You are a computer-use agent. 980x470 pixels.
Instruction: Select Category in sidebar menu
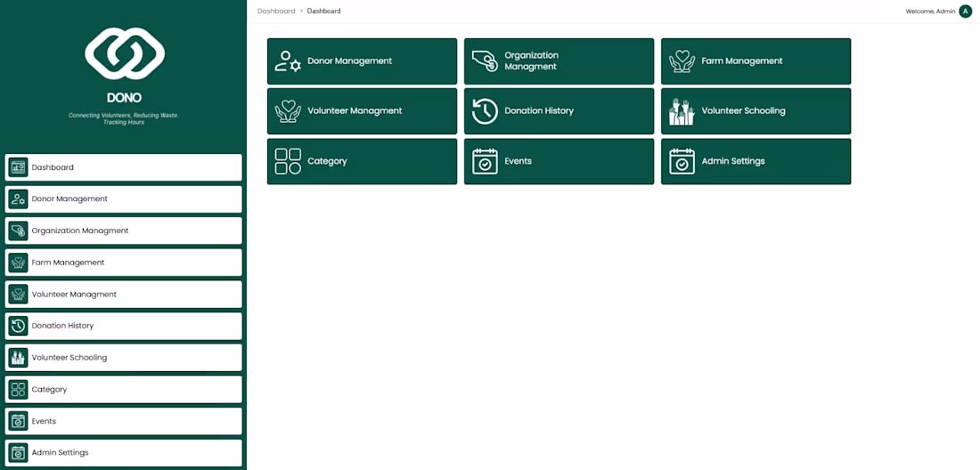click(124, 390)
